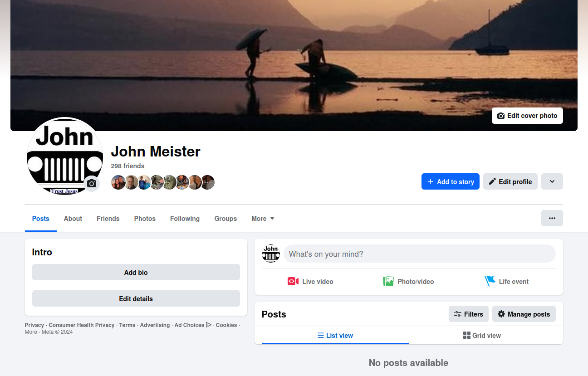Click the Ad Choices triangle icon
588x376 pixels.
point(209,325)
